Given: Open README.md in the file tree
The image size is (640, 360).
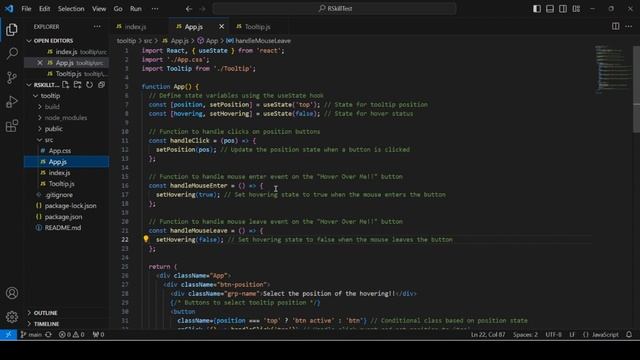Looking at the screenshot, I should click(67, 228).
